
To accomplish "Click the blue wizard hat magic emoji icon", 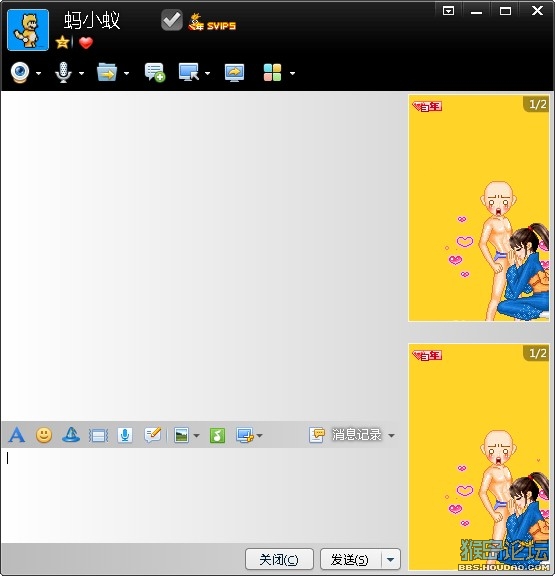I will [x=71, y=435].
